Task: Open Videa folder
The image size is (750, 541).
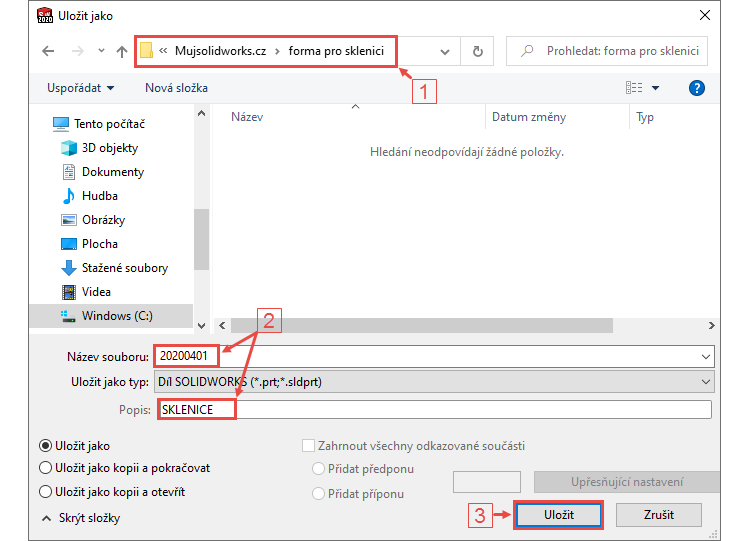Action: click(x=96, y=291)
